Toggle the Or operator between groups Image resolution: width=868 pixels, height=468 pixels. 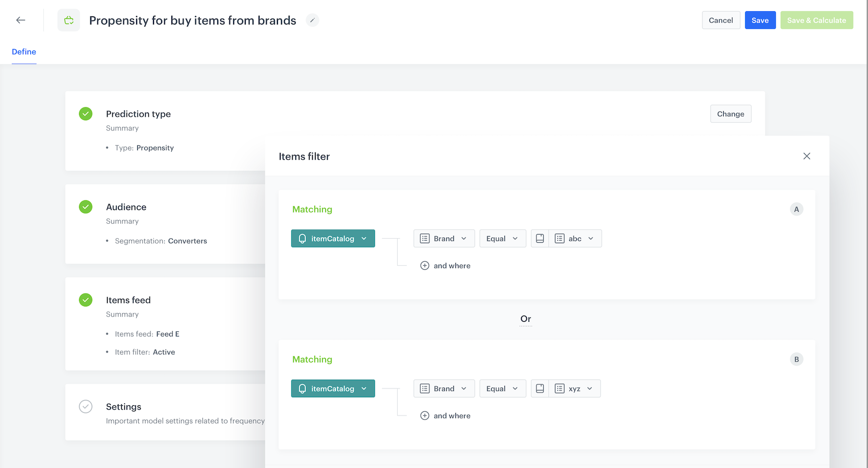[x=525, y=319]
